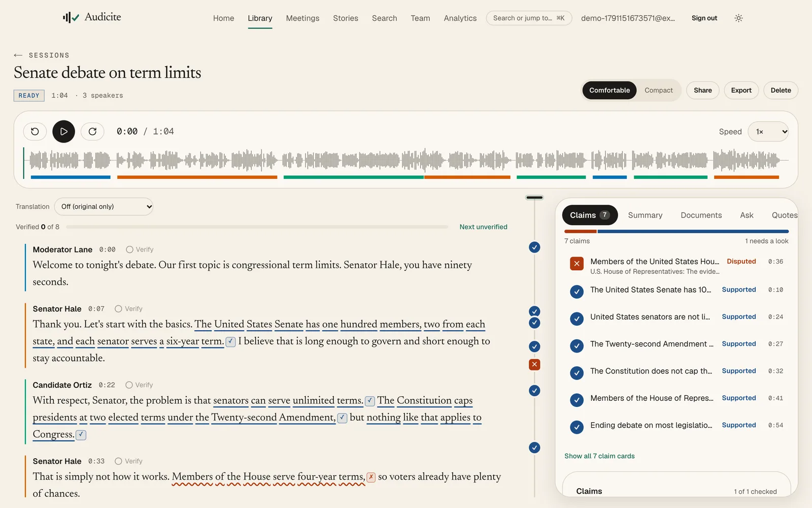The image size is (812, 508).
Task: Switch to the Summary tab
Action: coord(645,215)
